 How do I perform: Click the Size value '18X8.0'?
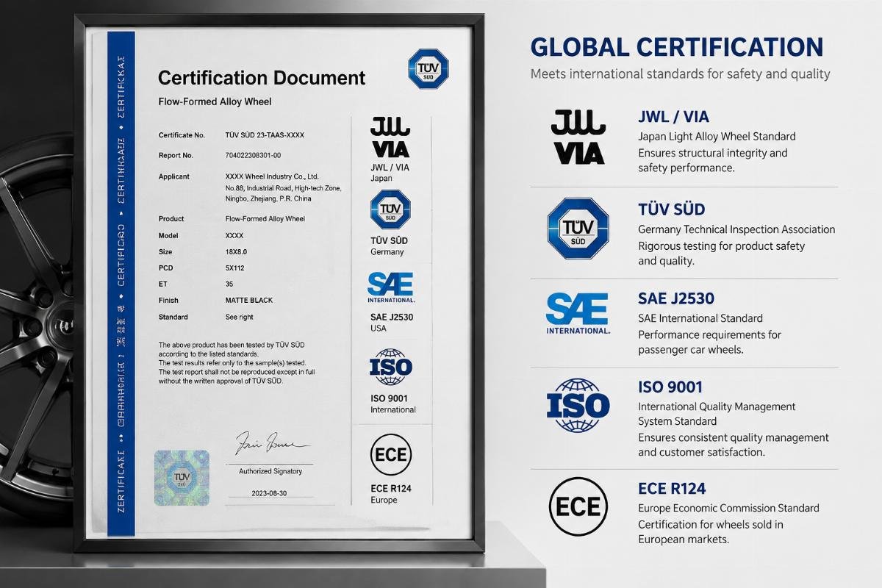[237, 252]
